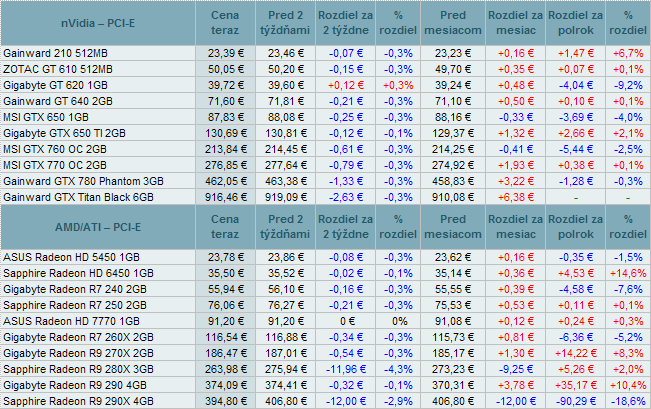
Task: Click the Gigabyte GTX 650 Ti 2GB name
Action: tap(64, 133)
